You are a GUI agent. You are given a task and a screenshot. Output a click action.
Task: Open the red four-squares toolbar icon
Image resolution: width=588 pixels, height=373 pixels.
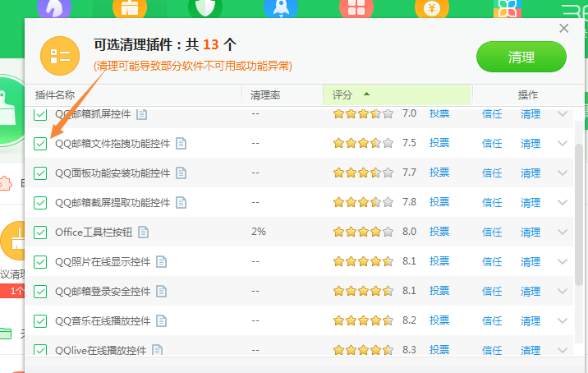pos(356,7)
